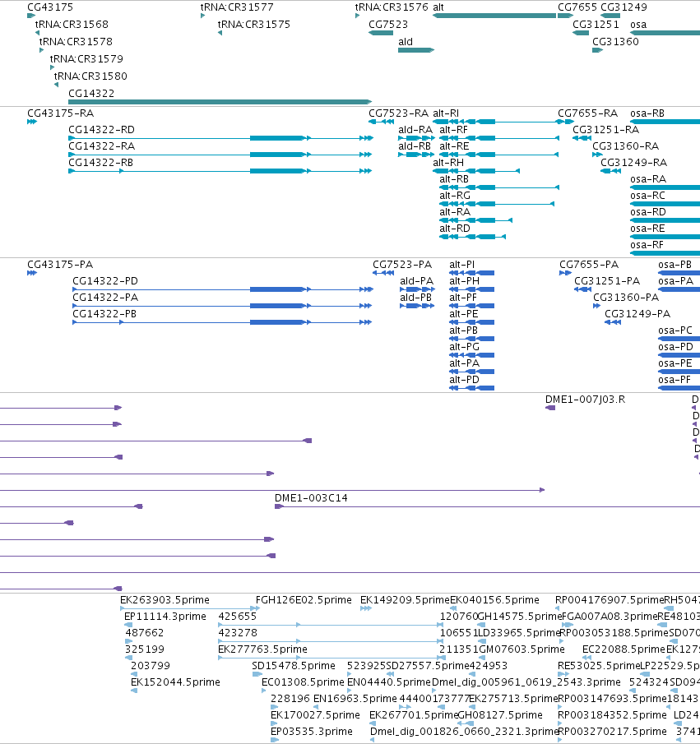Screen dimensions: 700x744
Task: Select the alt-RD transcript label
Action: (x=455, y=229)
